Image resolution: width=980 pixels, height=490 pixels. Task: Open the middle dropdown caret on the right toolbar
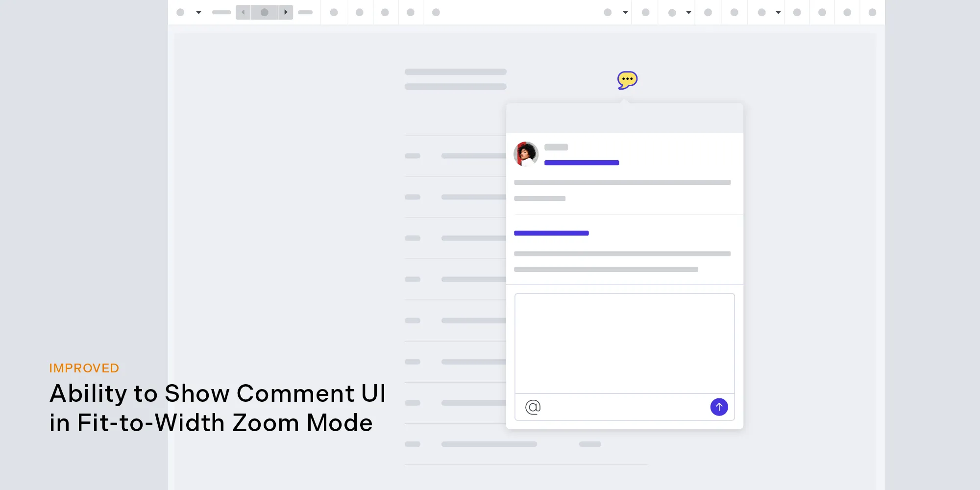coord(688,12)
